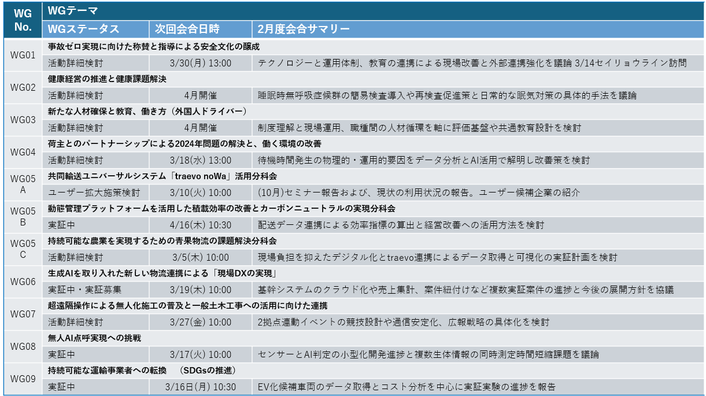The width and height of the screenshot is (706, 396).
Task: Click theme 超遠隔操作による無人化施工の普及
Action: (115, 306)
